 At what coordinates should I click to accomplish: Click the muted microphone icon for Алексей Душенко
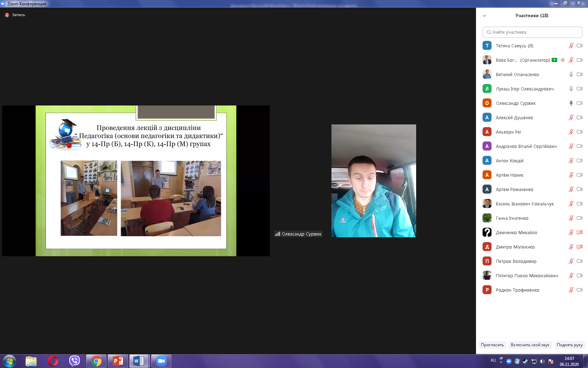point(571,117)
